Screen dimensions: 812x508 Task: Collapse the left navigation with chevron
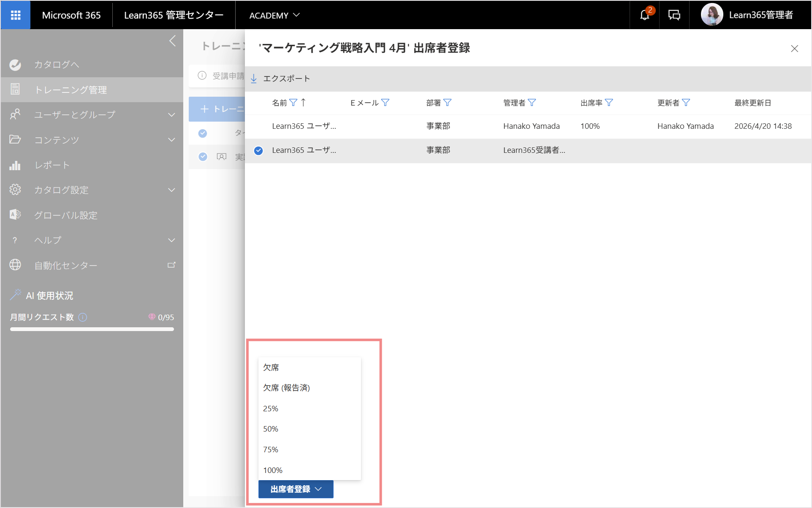tap(172, 41)
